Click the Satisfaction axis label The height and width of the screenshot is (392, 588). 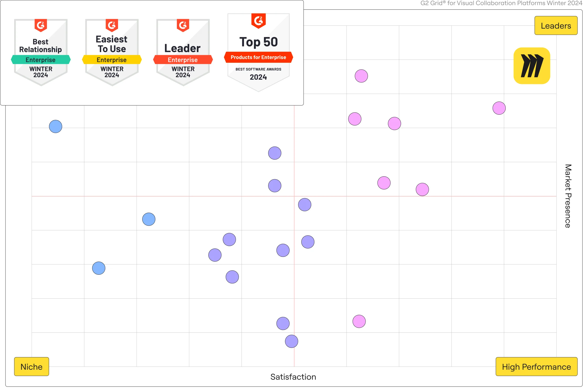click(x=293, y=377)
